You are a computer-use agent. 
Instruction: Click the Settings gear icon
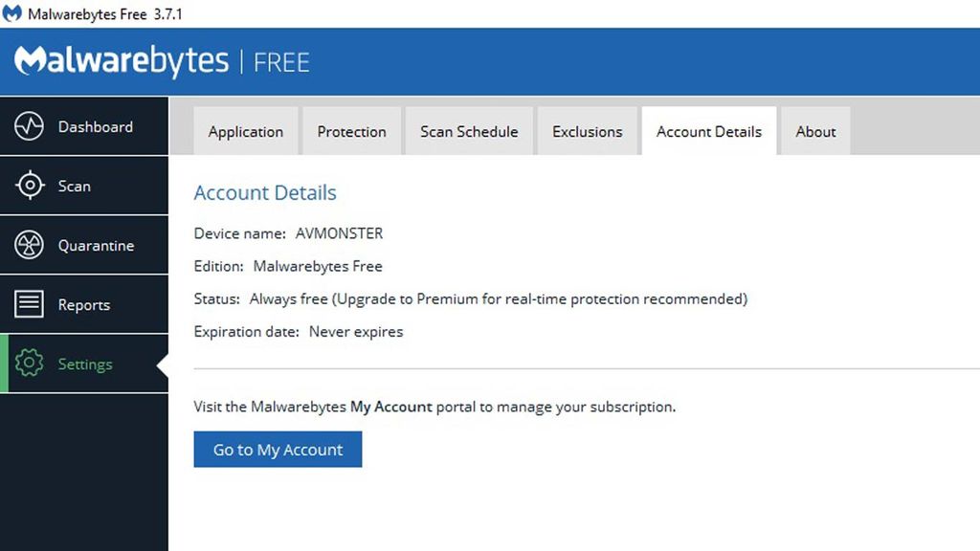pyautogui.click(x=30, y=364)
